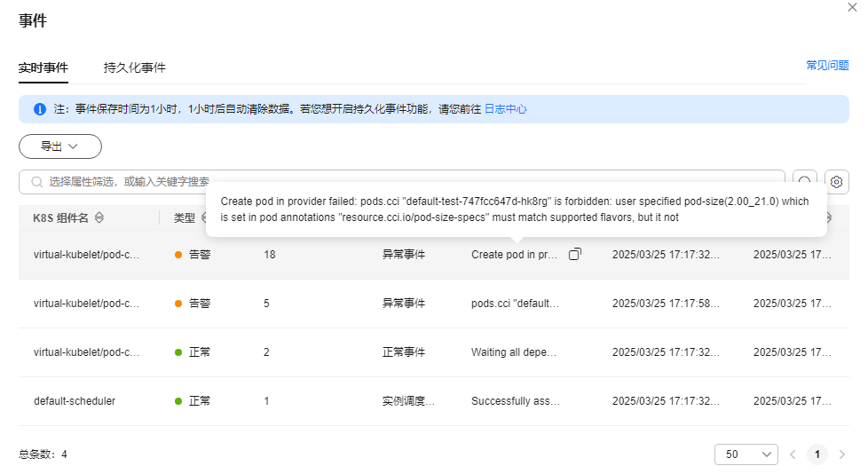868x474 pixels.
Task: Click the magnifier search icon
Action: (37, 182)
